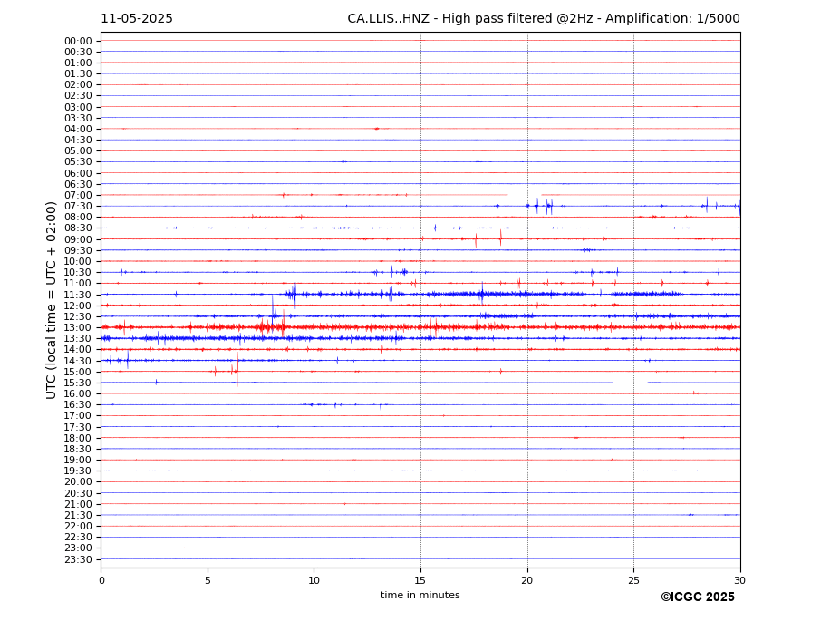840x631 pixels.
Task: Click the 23:00 time row label
Action: [x=78, y=548]
